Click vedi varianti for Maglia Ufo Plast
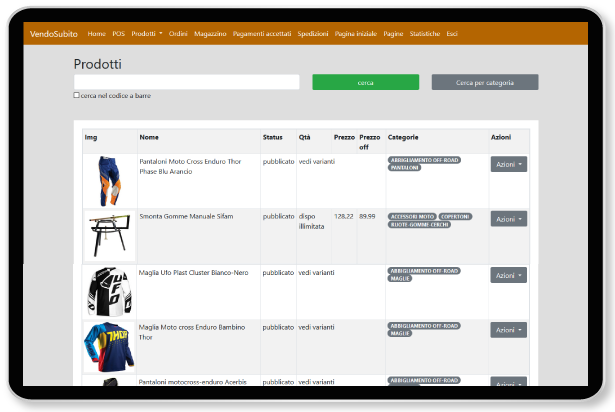 (x=316, y=272)
